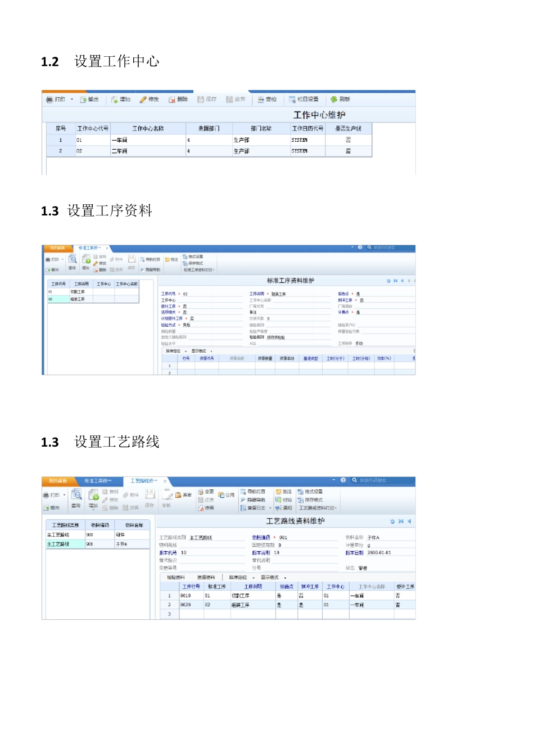Click 刷新 in the 工作中心维护 toolbar
The width and height of the screenshot is (534, 756).
(x=341, y=99)
